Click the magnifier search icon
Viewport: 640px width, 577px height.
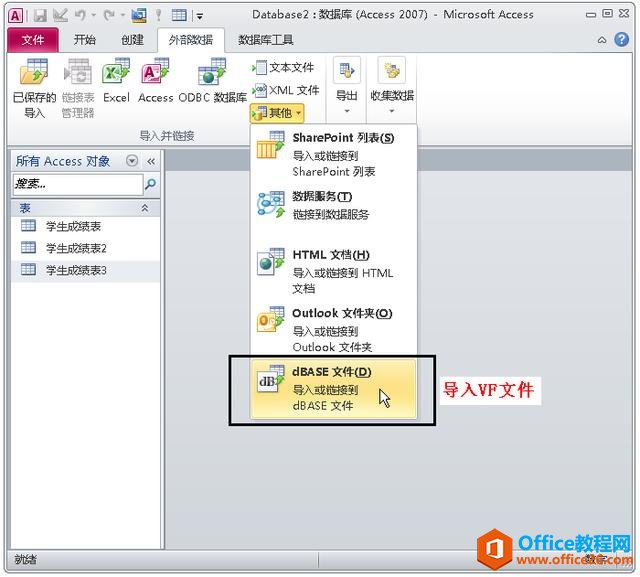(x=150, y=184)
